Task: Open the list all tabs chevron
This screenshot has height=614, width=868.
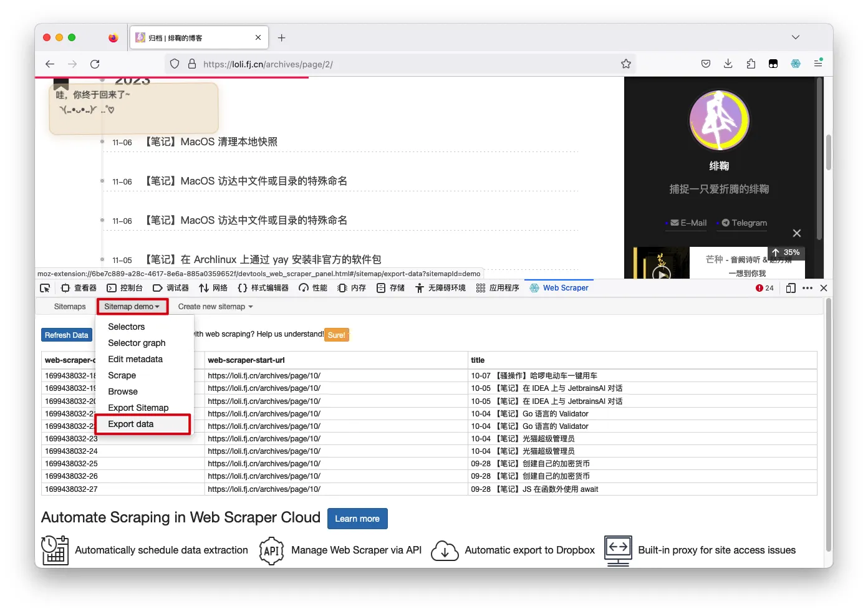Action: (x=796, y=37)
